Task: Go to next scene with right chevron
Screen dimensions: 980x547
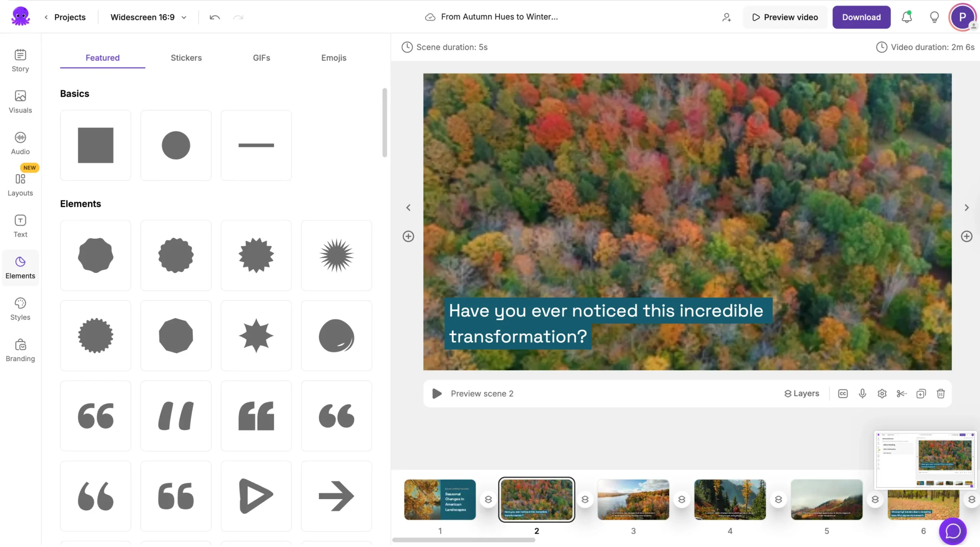Action: coord(967,208)
